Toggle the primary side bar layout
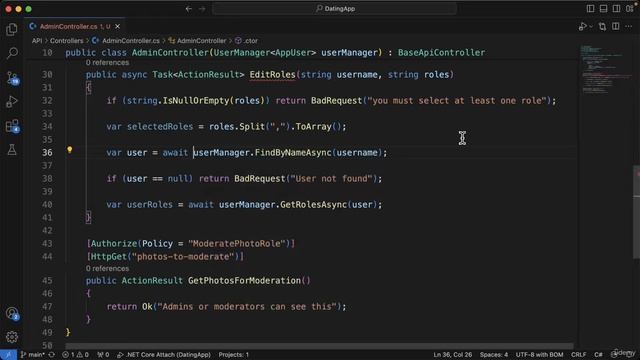 590,9
